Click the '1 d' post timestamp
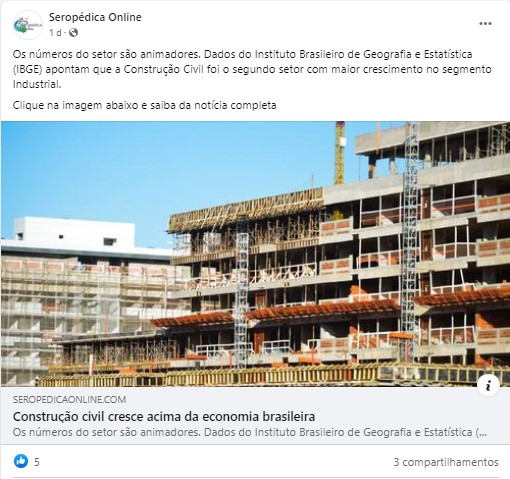Screen dimensions: 510x479 click(55, 33)
